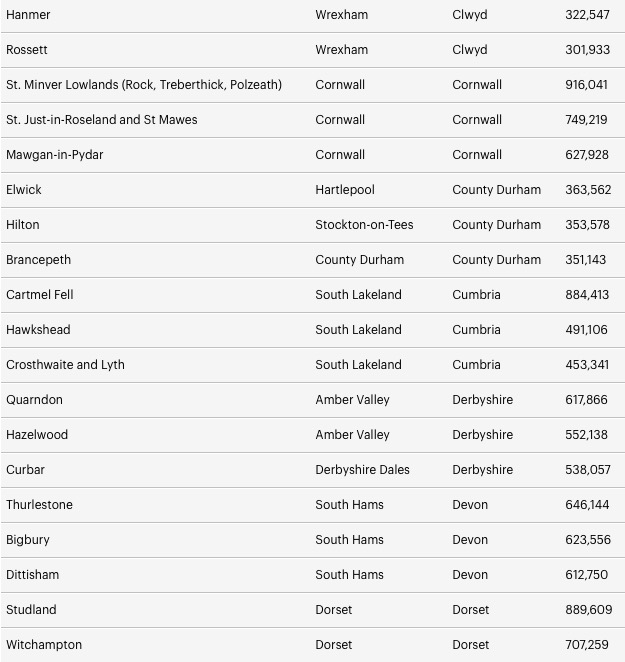
Task: Click the Hanmer row name
Action: pyautogui.click(x=28, y=15)
